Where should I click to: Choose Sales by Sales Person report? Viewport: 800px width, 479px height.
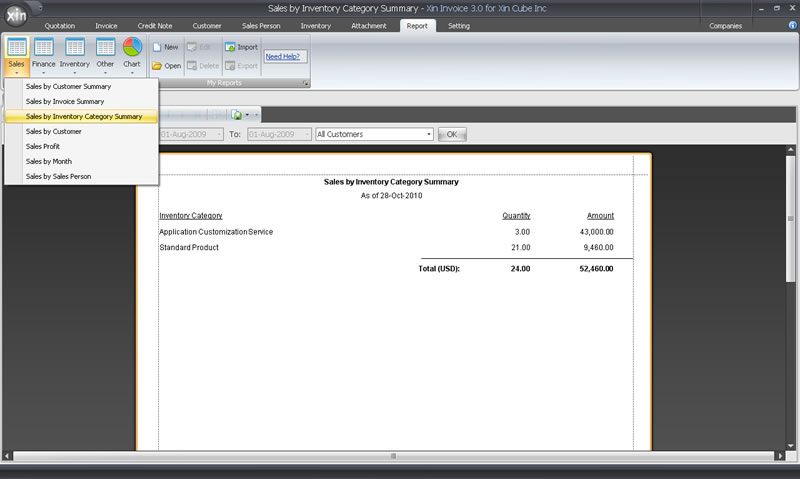click(81, 177)
